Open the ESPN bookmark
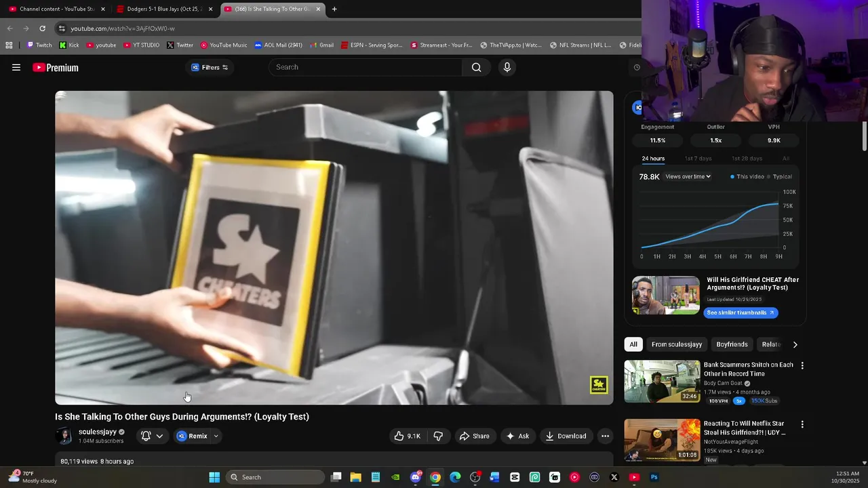Image resolution: width=868 pixels, height=488 pixels. [372, 45]
